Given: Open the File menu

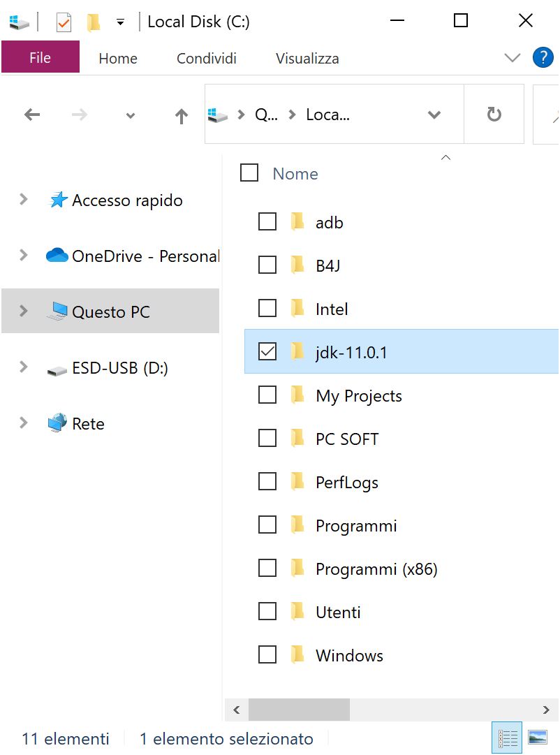Looking at the screenshot, I should point(40,58).
